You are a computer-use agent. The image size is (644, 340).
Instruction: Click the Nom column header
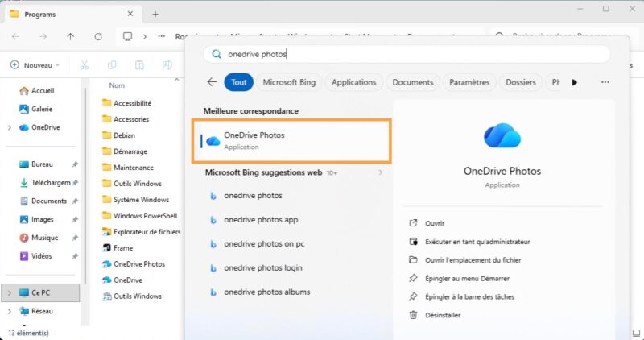[117, 85]
